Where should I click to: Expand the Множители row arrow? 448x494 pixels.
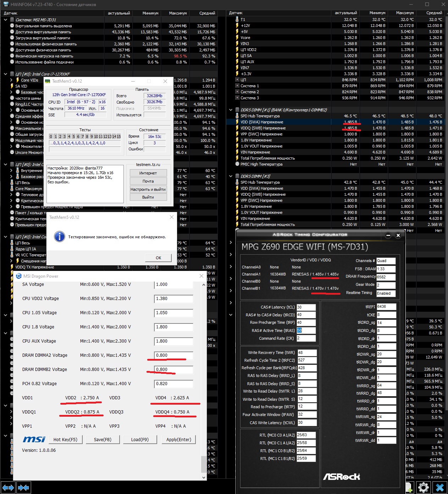(x=11, y=146)
